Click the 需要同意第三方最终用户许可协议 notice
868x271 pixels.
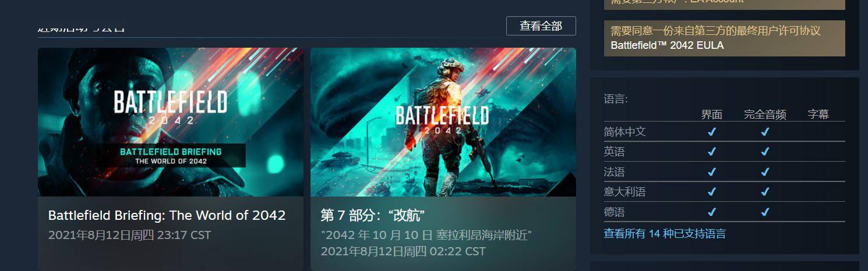coord(724,38)
